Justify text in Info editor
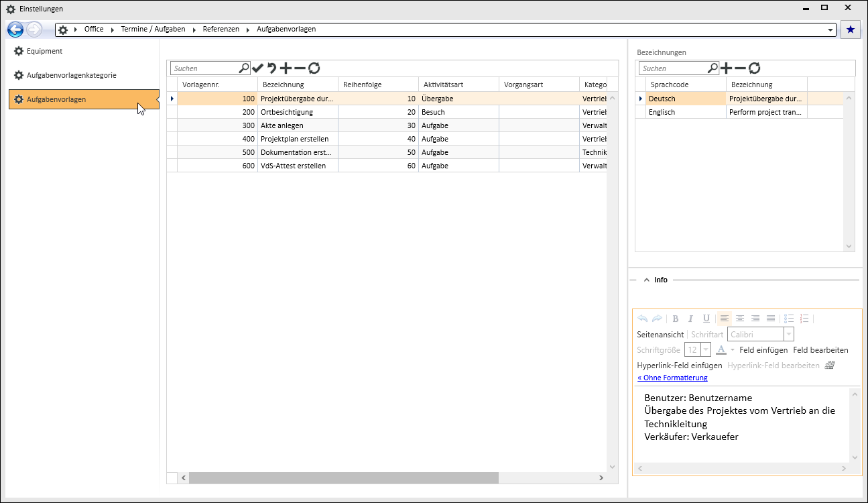The width and height of the screenshot is (868, 503). click(771, 319)
